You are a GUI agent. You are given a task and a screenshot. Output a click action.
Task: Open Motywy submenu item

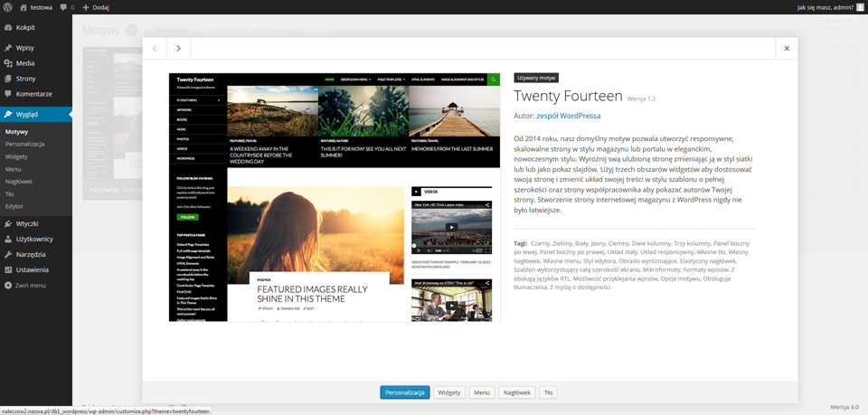(16, 132)
